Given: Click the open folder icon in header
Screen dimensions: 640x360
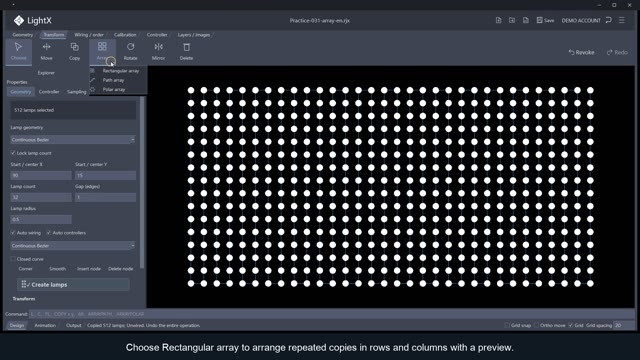Looking at the screenshot, I should 512,20.
